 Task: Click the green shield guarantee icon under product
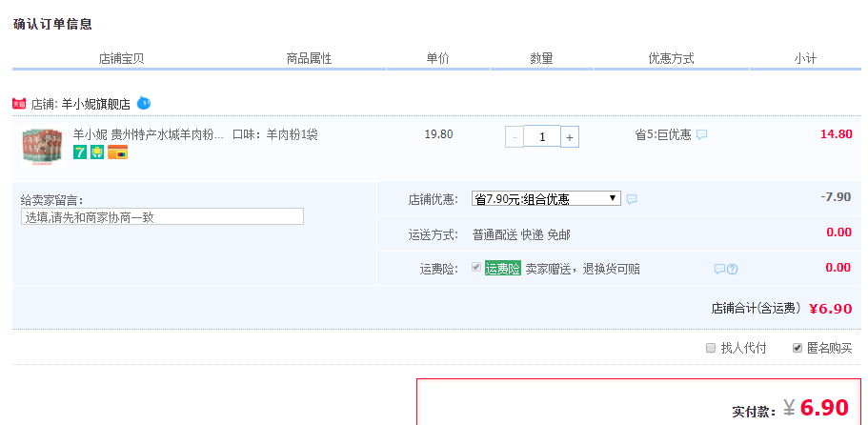[97, 152]
